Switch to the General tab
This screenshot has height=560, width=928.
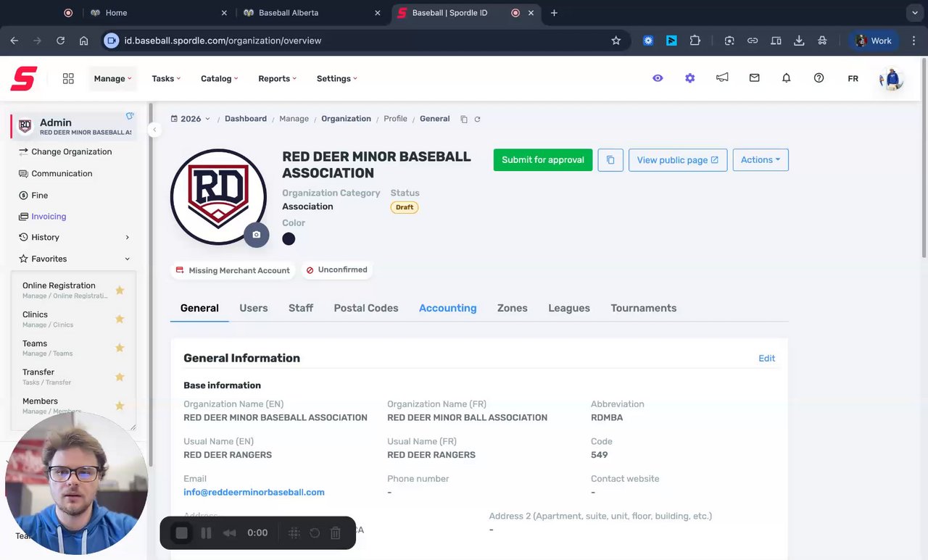point(199,308)
